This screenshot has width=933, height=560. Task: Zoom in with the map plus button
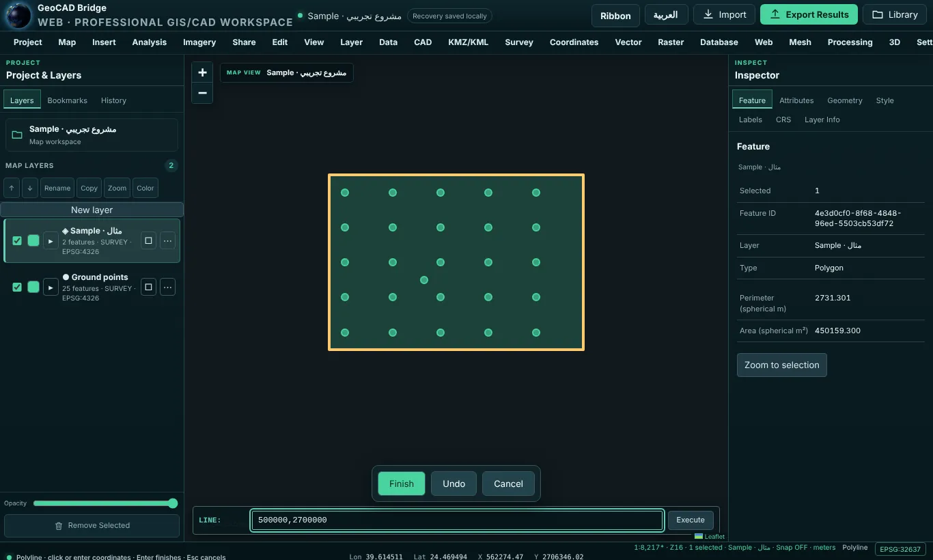202,72
